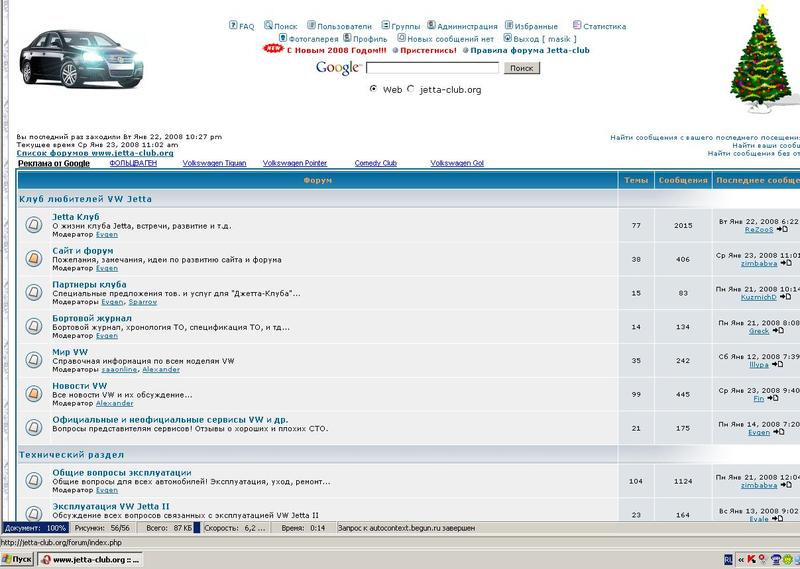Screen dimensions: 800x569
Task: Open the Клуб любителей VW Jetta category
Action: (x=85, y=199)
